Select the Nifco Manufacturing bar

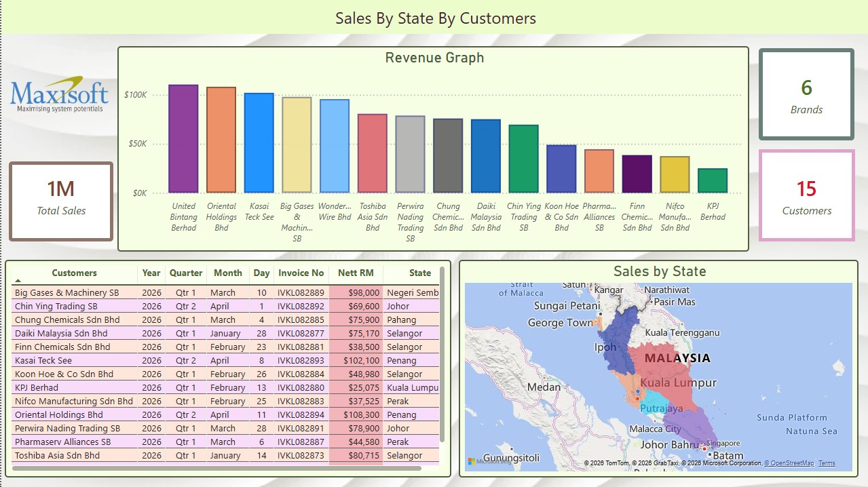click(675, 174)
